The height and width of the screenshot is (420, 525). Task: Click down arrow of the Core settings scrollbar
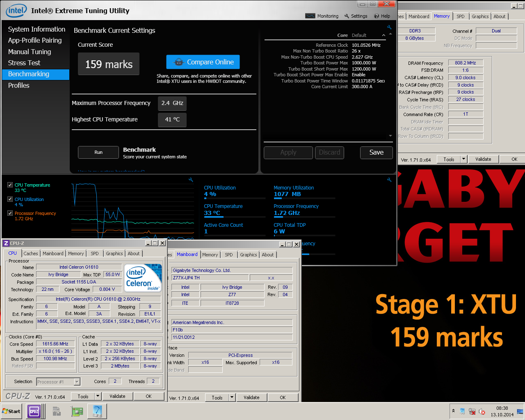390,136
